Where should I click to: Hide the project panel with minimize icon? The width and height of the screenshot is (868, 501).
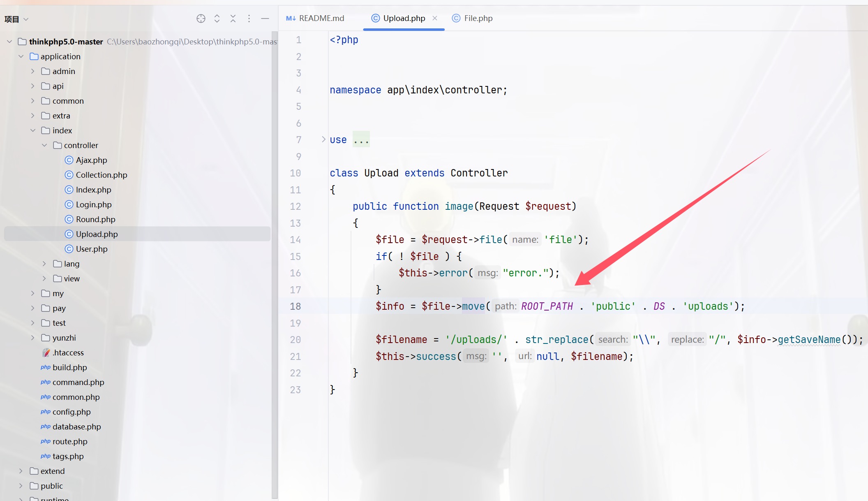265,19
